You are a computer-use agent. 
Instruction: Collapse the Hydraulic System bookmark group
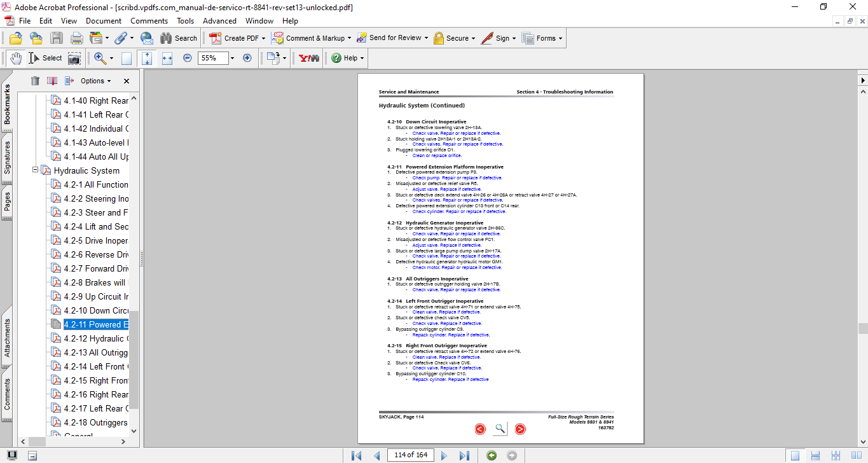pos(36,170)
